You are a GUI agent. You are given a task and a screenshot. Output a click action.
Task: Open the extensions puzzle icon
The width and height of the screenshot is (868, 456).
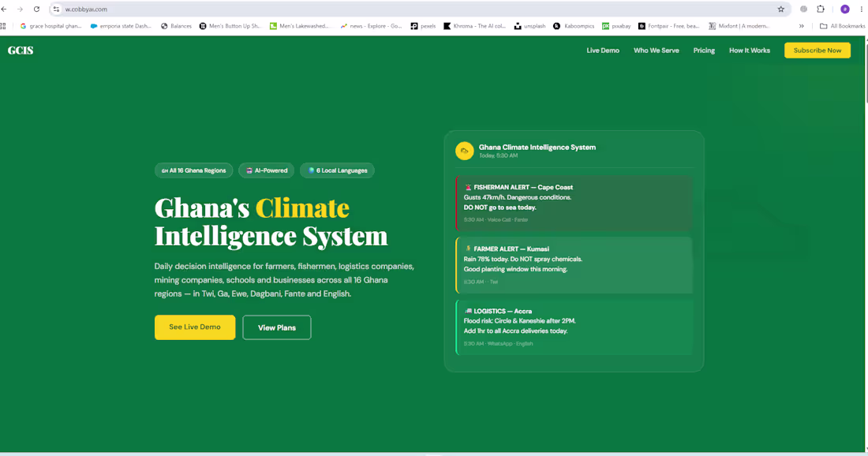(x=821, y=9)
